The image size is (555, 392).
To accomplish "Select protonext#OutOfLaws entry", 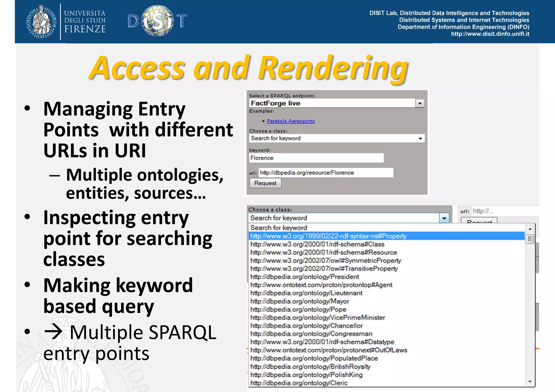I will point(387,350).
